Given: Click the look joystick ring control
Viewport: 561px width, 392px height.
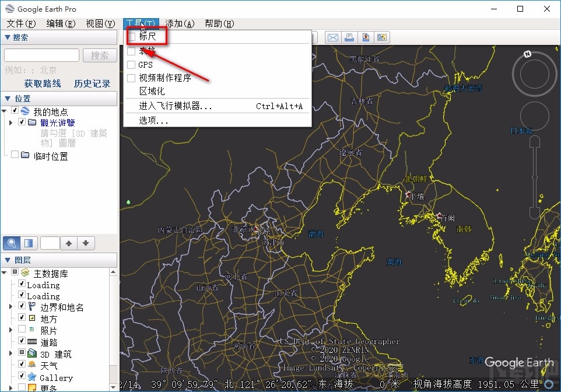Looking at the screenshot, I should [x=534, y=74].
